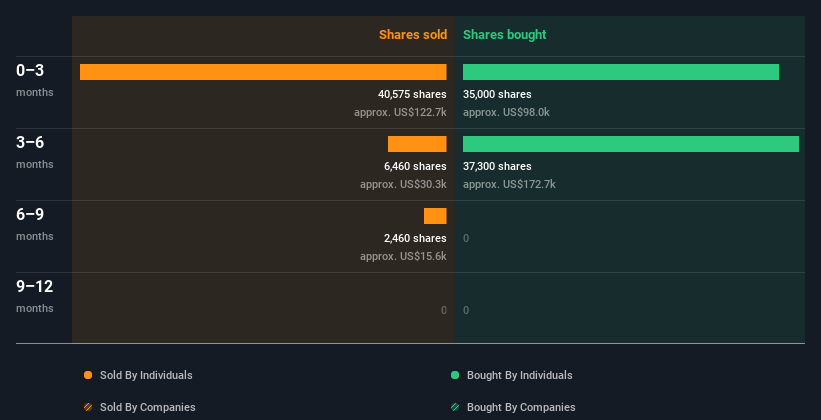Image resolution: width=821 pixels, height=420 pixels.
Task: Click the 3–6 months row label
Action: [35, 152]
